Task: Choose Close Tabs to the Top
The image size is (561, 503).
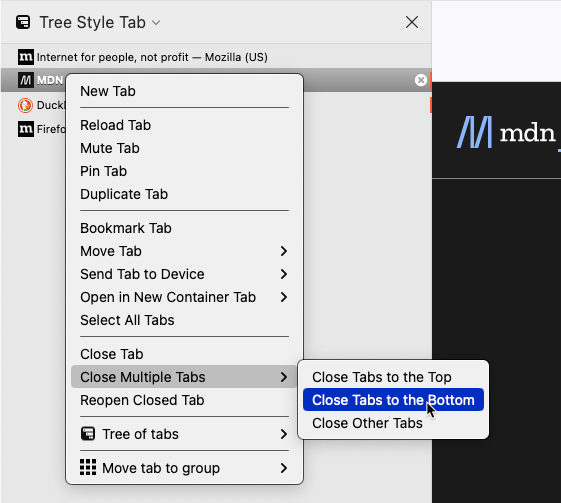Action: pyautogui.click(x=393, y=377)
